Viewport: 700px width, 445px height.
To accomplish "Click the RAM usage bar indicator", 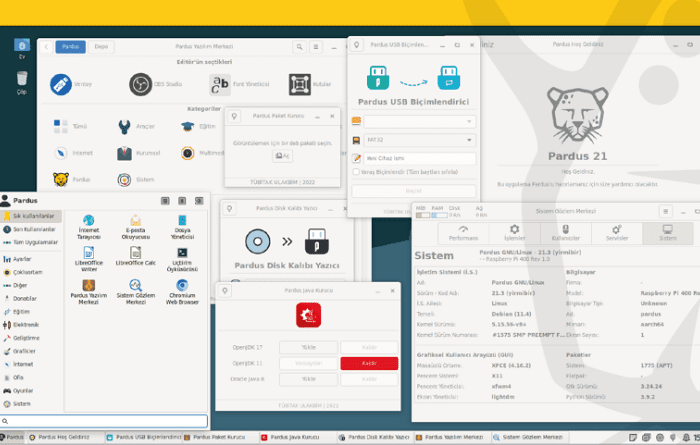I will 438,215.
